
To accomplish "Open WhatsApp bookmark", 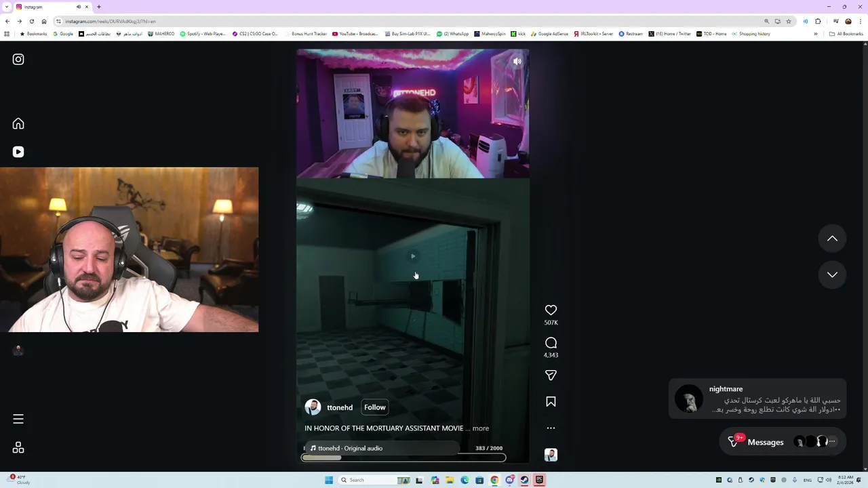I will 452,34.
